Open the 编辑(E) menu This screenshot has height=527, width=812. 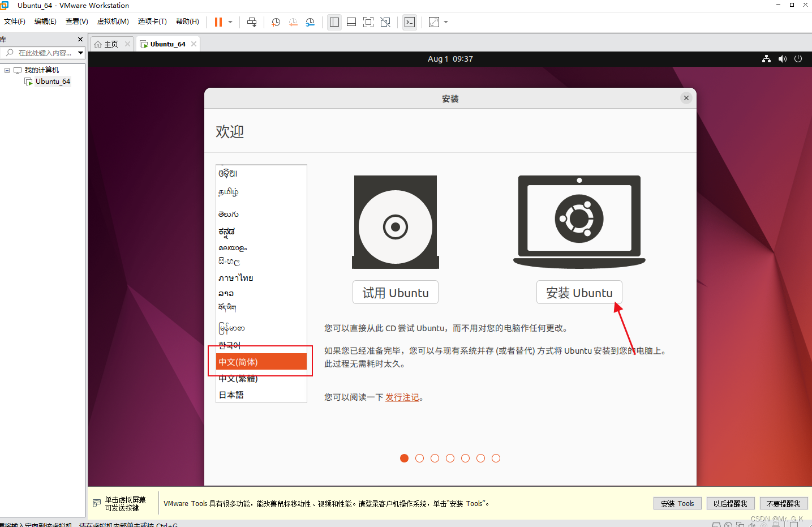pos(45,22)
